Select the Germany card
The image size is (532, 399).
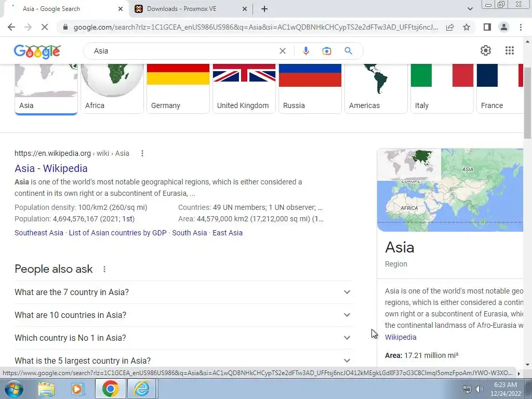coord(178,89)
